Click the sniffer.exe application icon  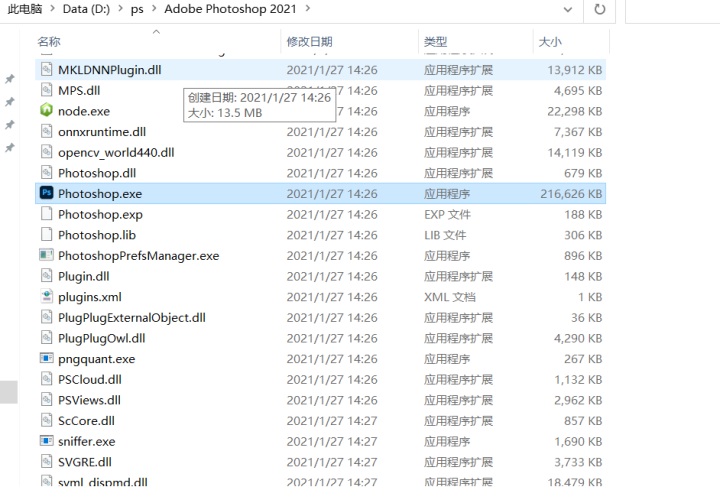tap(46, 441)
